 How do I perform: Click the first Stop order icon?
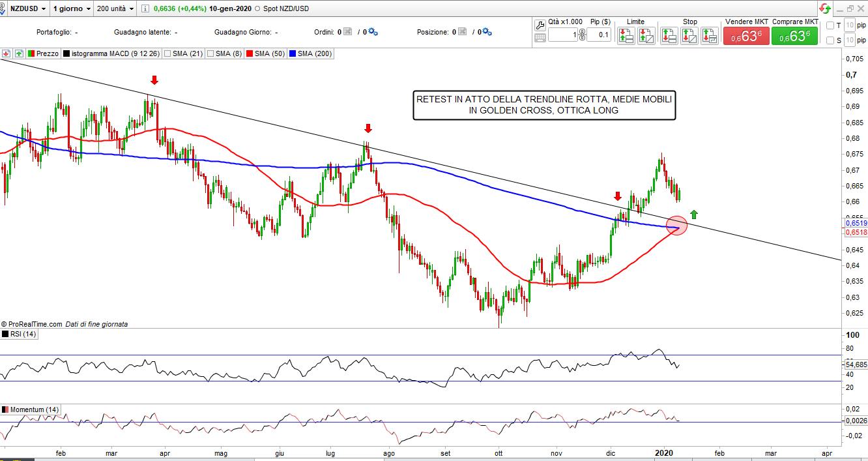coord(669,36)
